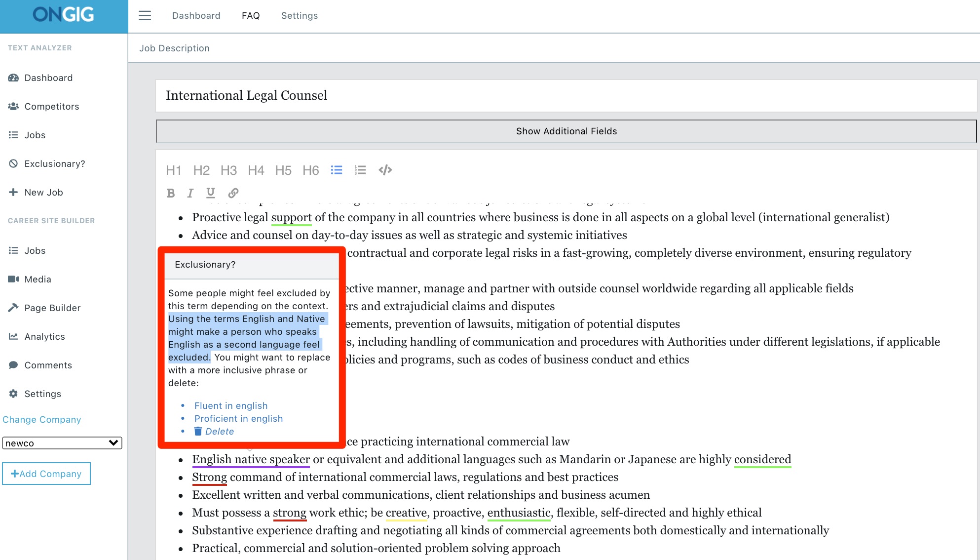Toggle the numbered list icon
This screenshot has height=560, width=980.
[360, 170]
